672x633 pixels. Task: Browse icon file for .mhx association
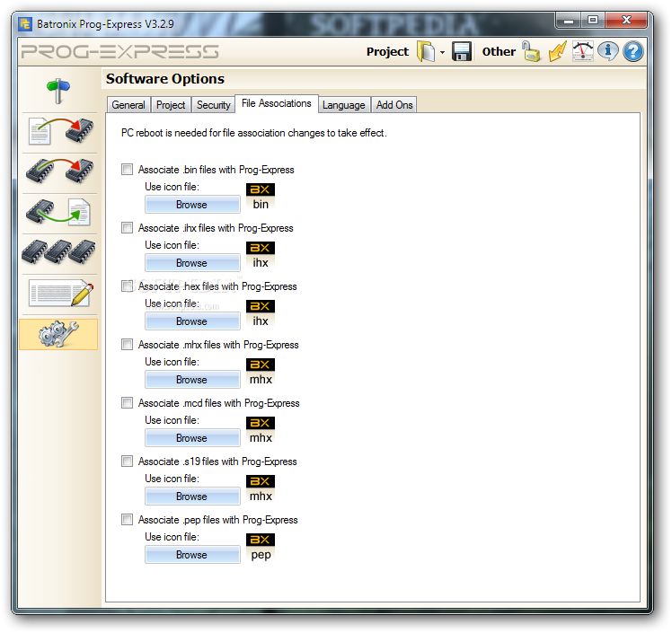[x=192, y=380]
